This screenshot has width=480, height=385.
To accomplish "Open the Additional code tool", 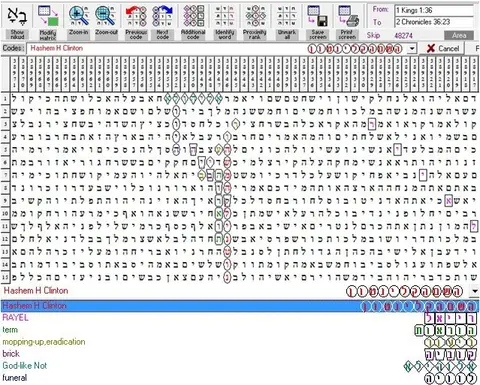I will click(x=193, y=15).
